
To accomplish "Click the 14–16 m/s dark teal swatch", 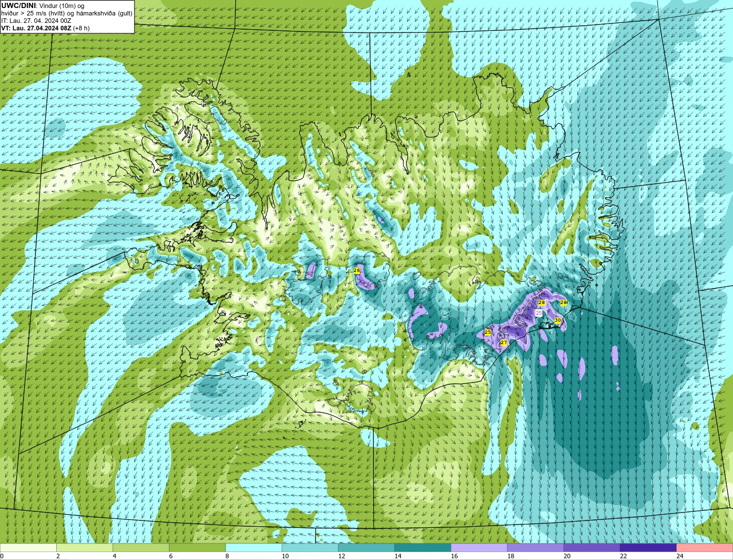I will (x=423, y=548).
